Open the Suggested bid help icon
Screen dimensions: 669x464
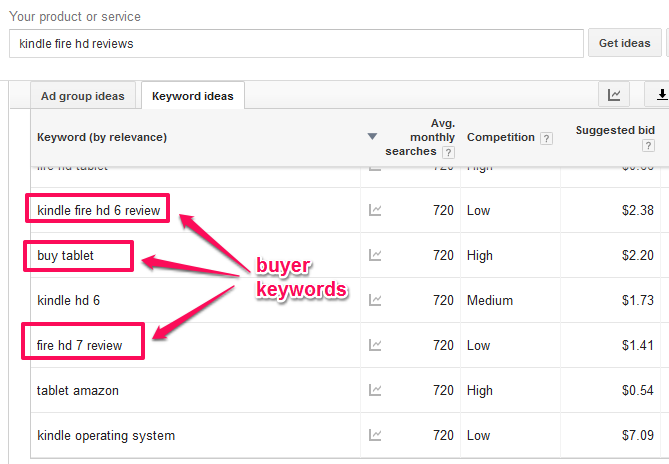(x=649, y=146)
